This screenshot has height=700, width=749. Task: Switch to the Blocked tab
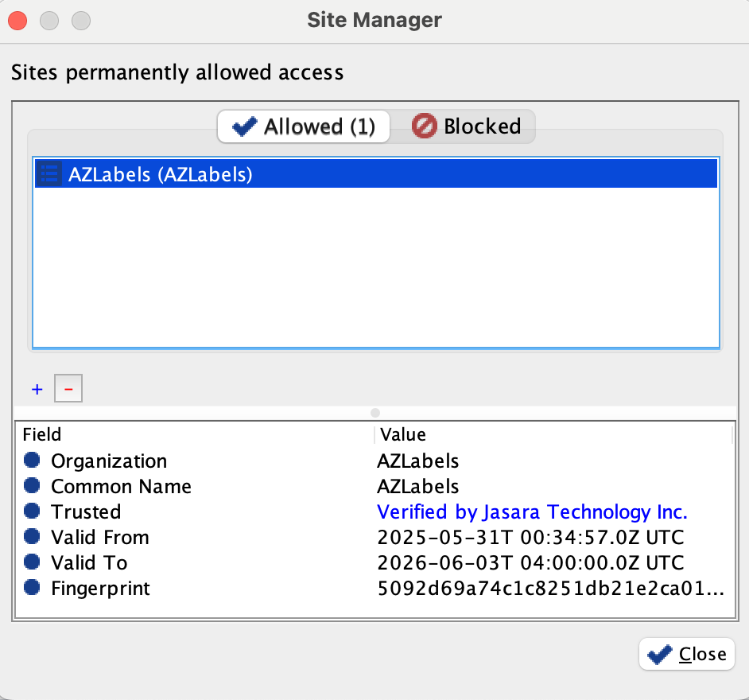tap(467, 126)
